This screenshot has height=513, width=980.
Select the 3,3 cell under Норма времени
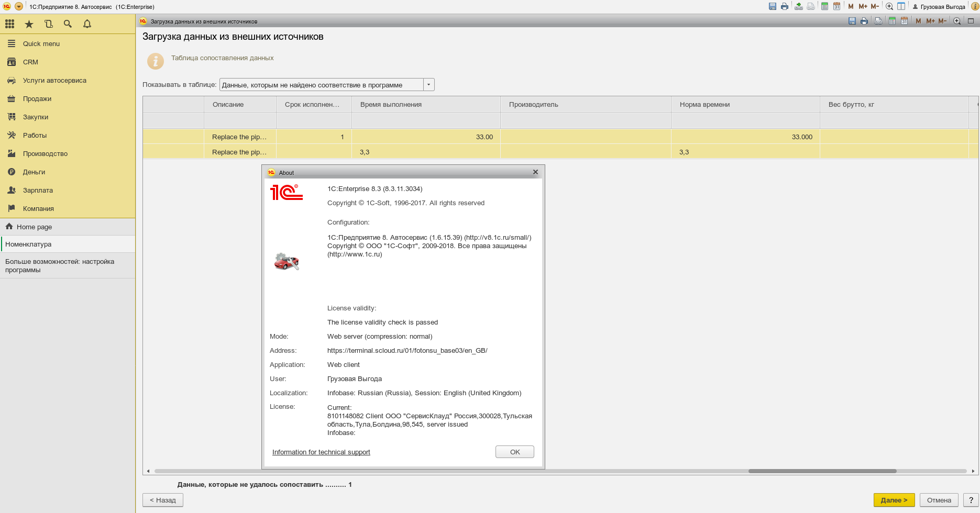click(745, 152)
